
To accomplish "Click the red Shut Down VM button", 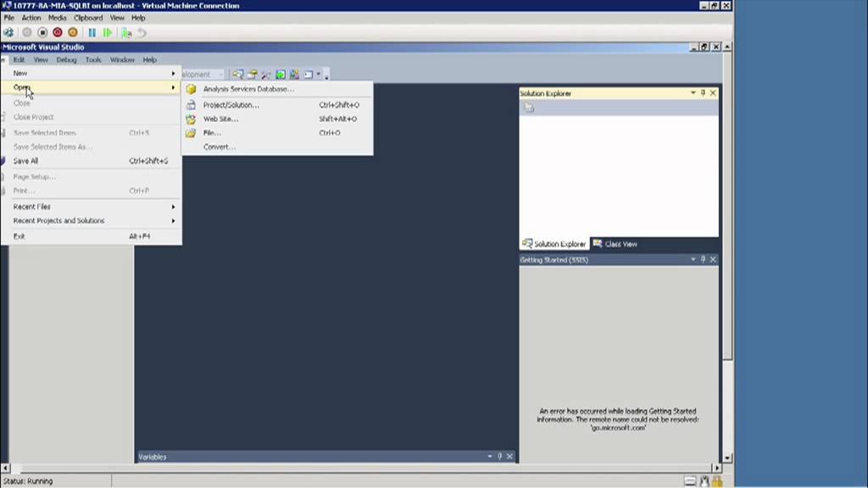I will click(58, 33).
